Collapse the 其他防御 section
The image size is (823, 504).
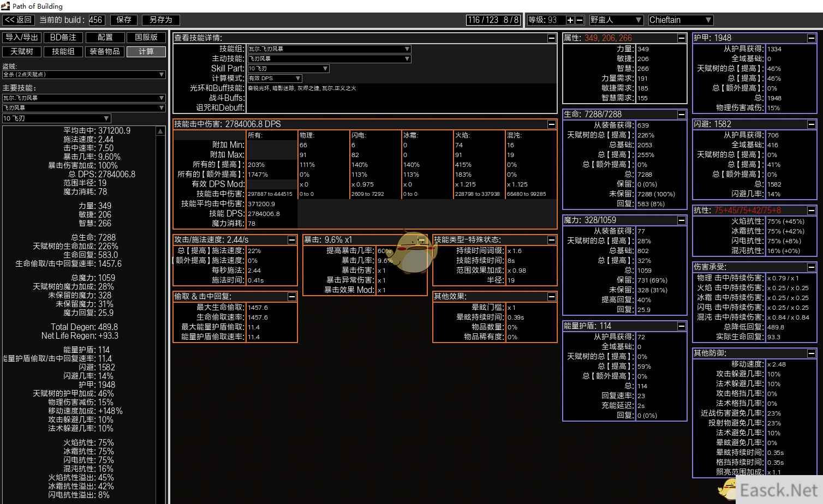point(812,353)
